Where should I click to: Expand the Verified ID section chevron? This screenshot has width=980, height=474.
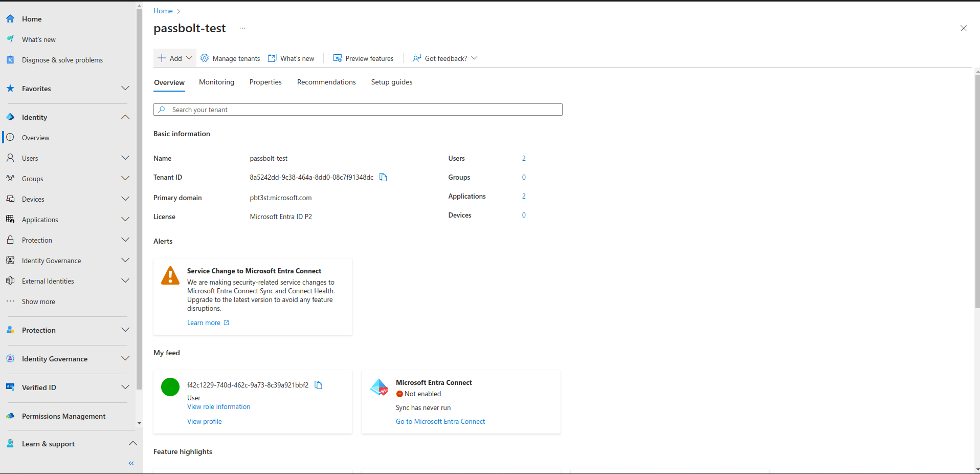point(125,387)
